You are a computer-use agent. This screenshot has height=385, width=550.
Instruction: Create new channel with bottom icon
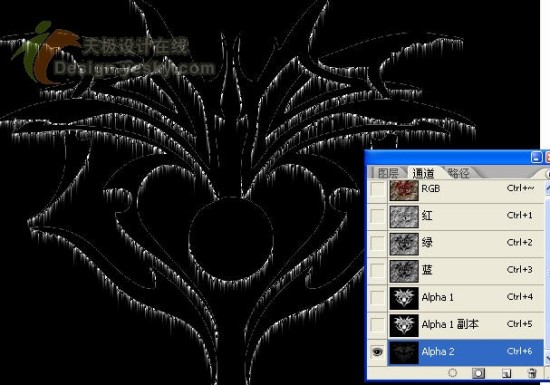coord(505,373)
